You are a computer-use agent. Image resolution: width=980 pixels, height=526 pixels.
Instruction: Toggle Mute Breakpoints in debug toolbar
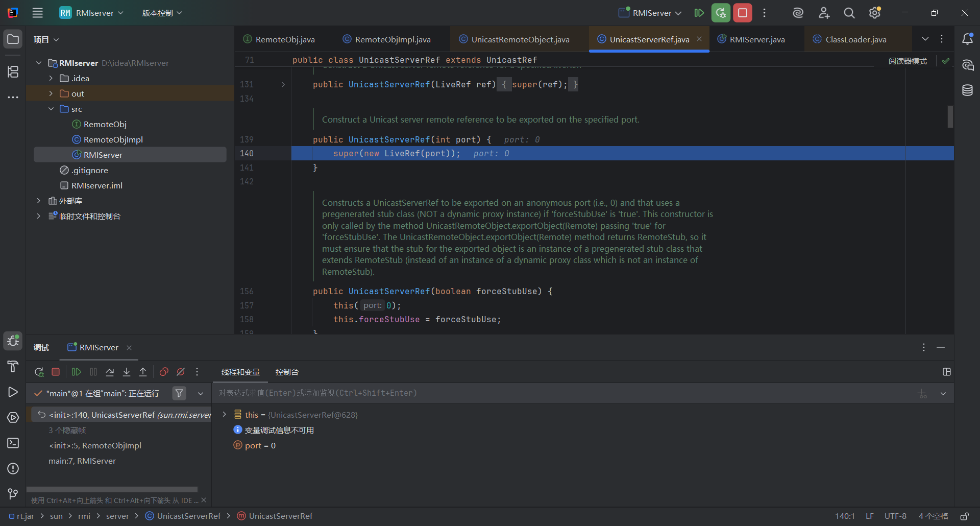tap(181, 372)
